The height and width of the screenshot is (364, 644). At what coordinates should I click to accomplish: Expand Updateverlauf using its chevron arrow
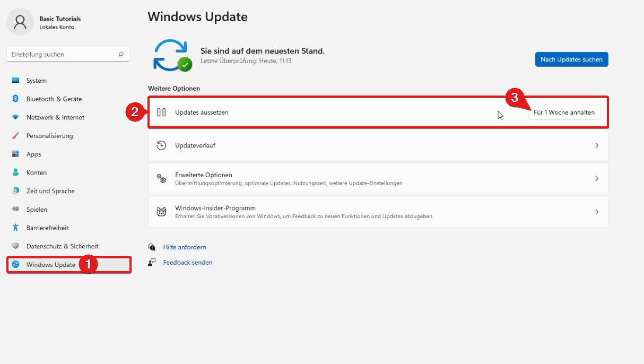pyautogui.click(x=597, y=145)
